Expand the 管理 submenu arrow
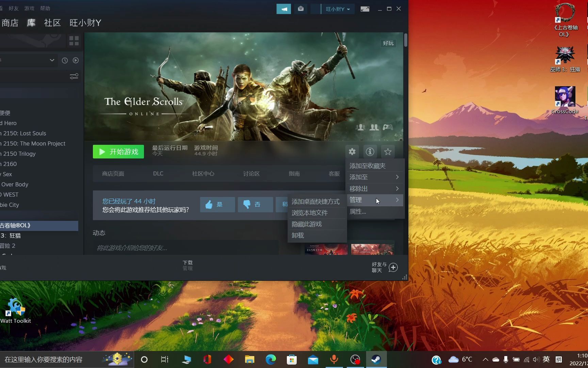The image size is (588, 368). point(397,200)
